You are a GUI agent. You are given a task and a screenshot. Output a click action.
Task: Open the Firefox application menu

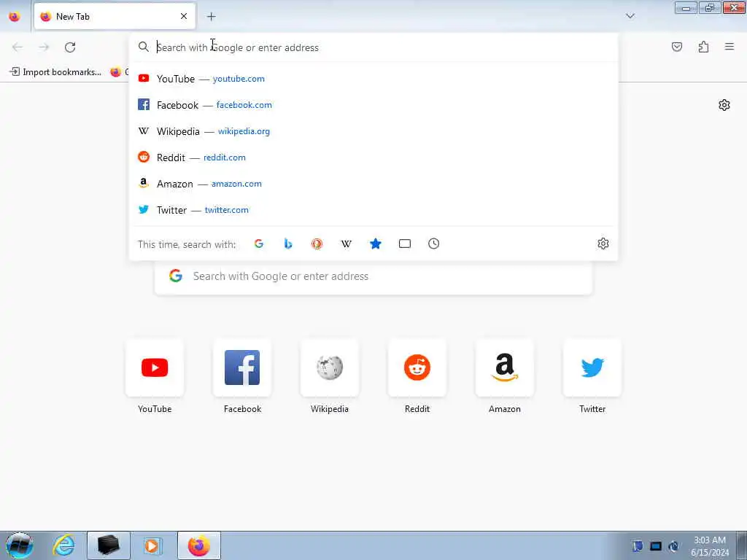coord(729,47)
